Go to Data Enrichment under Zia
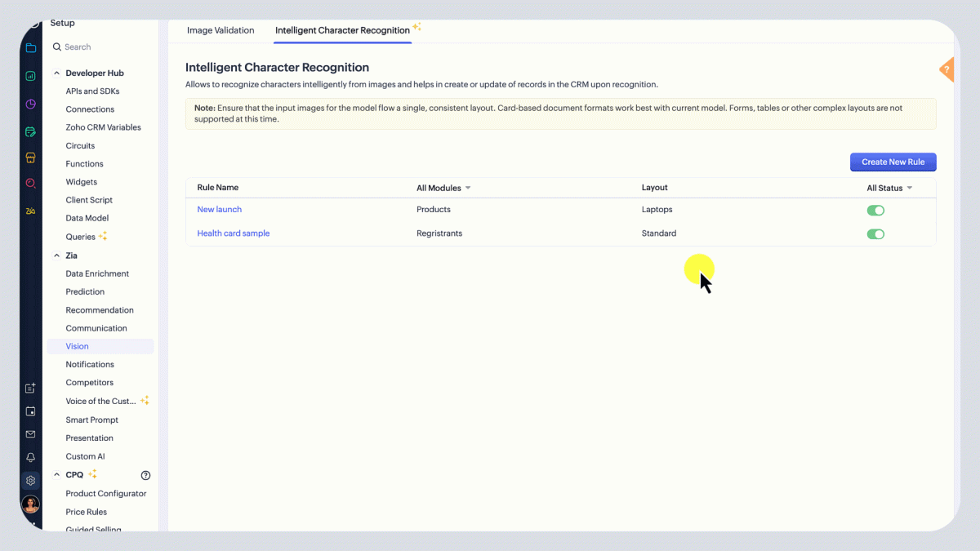 coord(97,273)
